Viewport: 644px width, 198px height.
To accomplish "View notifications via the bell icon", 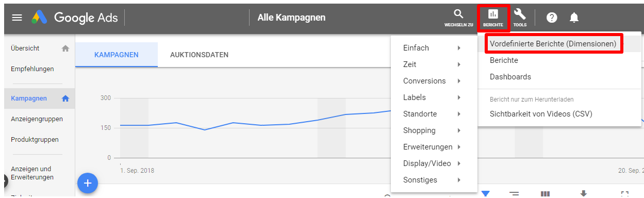I will (574, 18).
